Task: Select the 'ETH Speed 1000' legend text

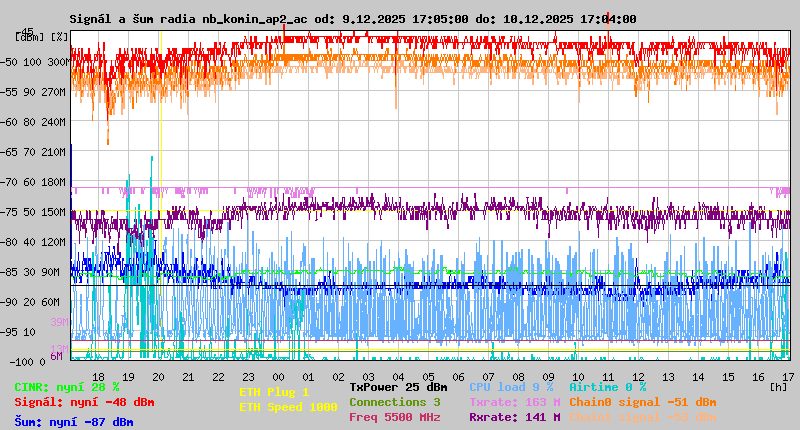Action: pyautogui.click(x=288, y=407)
